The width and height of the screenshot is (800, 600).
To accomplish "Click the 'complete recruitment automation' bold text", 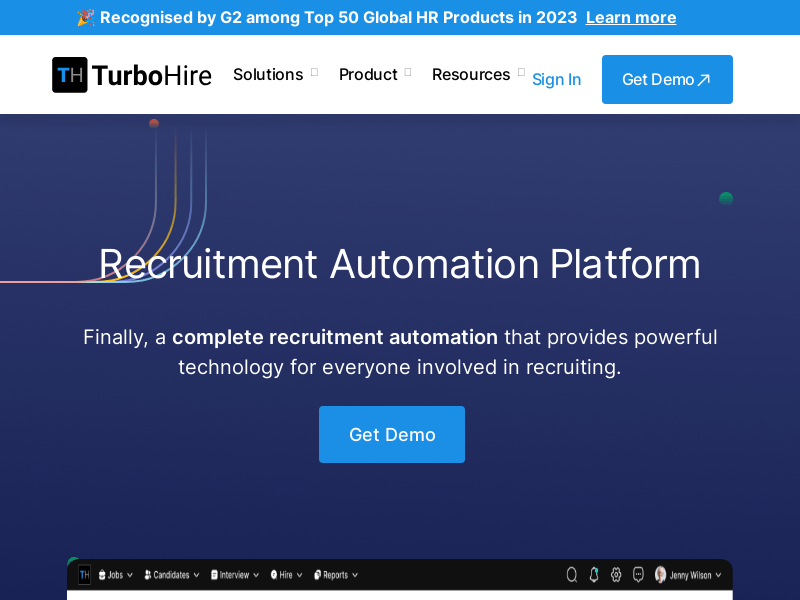I will pos(335,337).
